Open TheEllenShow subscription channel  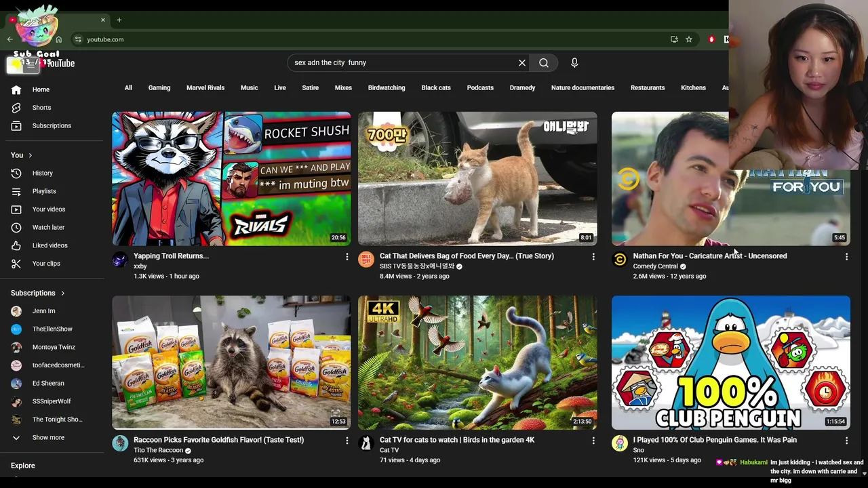(52, 329)
